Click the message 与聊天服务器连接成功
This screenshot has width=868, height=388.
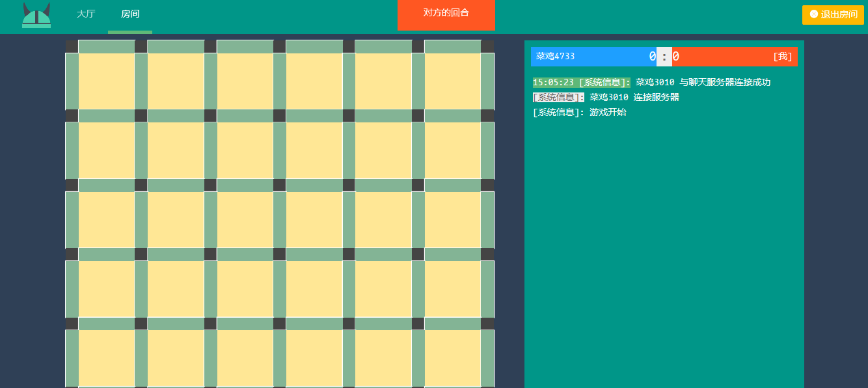(x=726, y=83)
